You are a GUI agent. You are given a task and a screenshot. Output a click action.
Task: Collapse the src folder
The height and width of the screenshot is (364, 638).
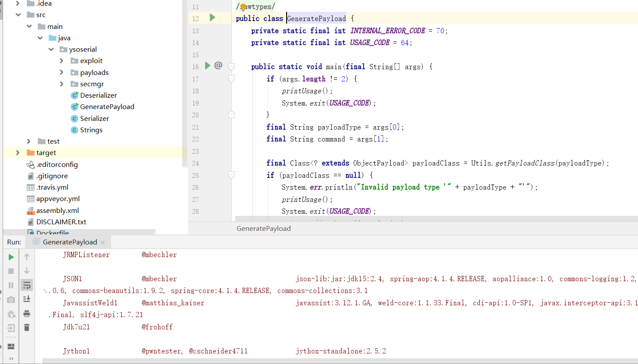[18, 15]
